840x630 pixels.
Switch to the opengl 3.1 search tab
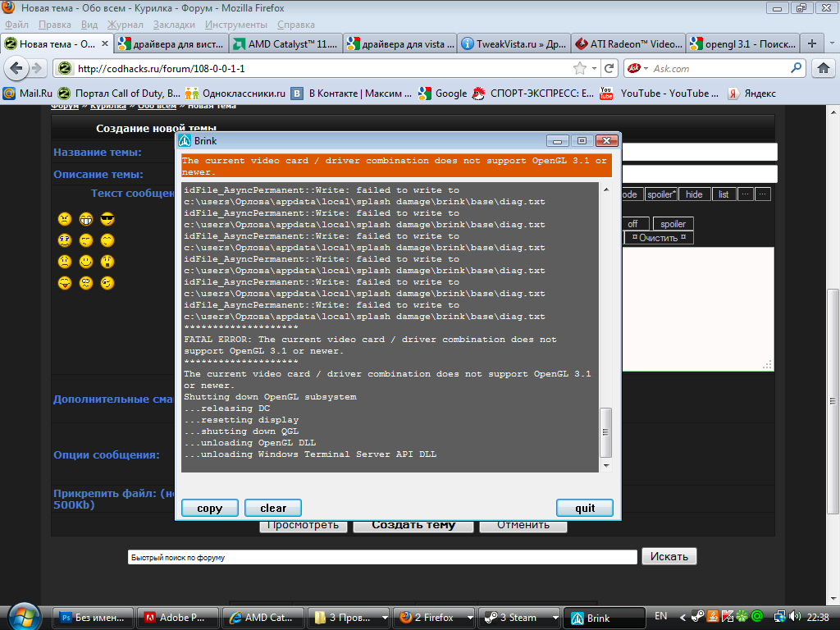pyautogui.click(x=743, y=44)
